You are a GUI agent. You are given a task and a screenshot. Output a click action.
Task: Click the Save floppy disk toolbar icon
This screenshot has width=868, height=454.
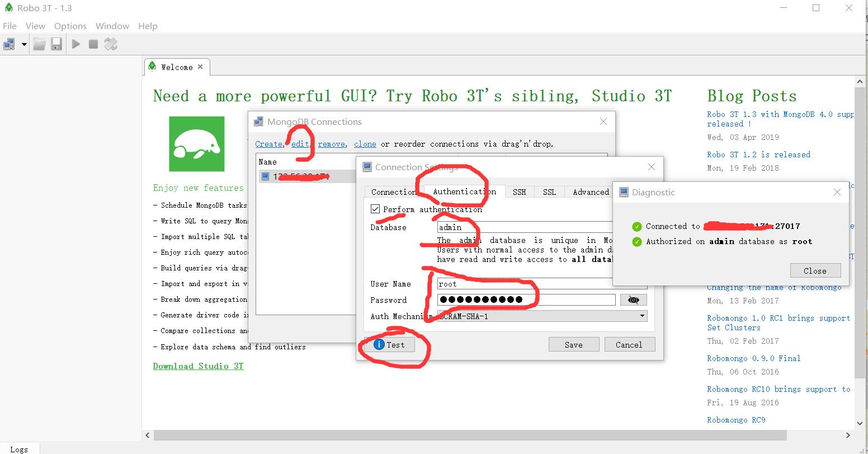click(x=56, y=44)
